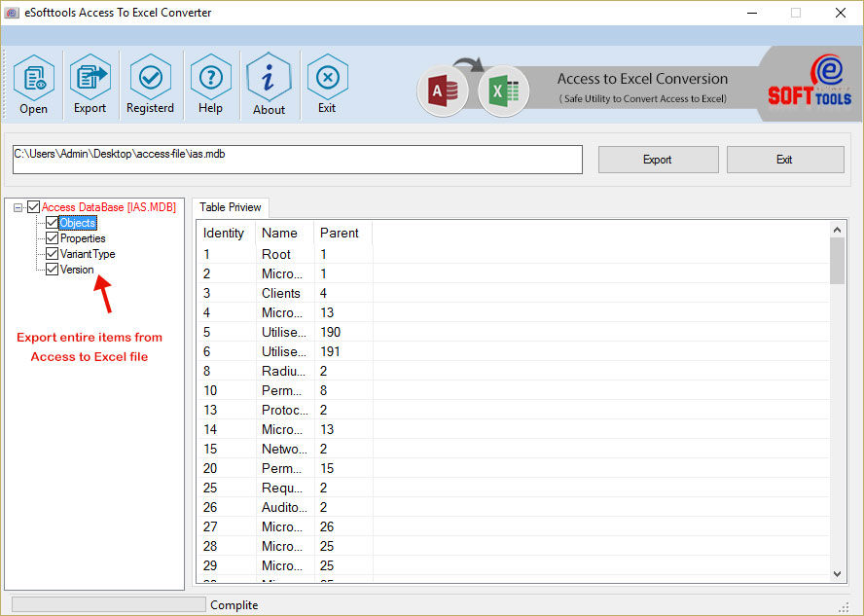The width and height of the screenshot is (864, 616).
Task: Collapse the Access DataBase tree node
Action: pyautogui.click(x=18, y=207)
